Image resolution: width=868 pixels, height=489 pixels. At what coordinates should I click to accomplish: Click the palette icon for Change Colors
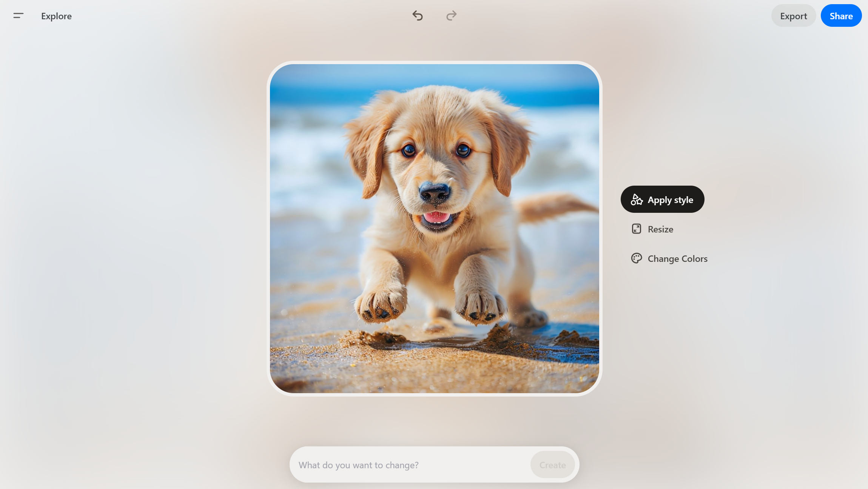coord(637,258)
